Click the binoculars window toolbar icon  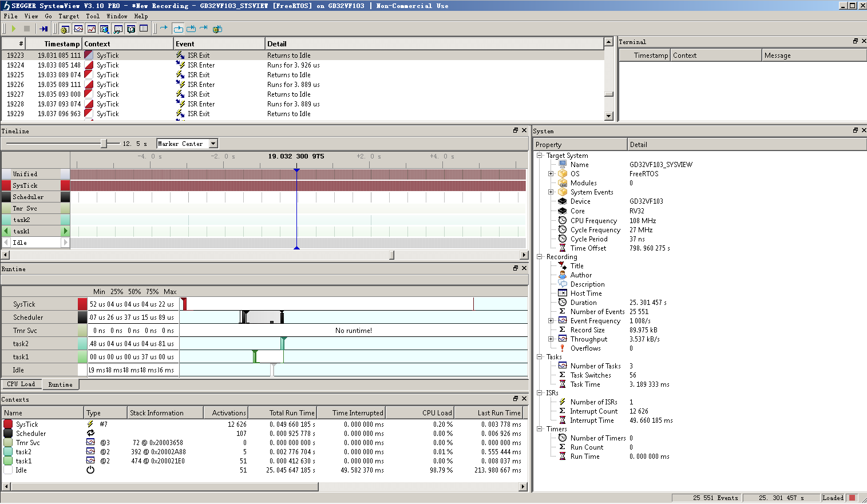click(x=118, y=29)
